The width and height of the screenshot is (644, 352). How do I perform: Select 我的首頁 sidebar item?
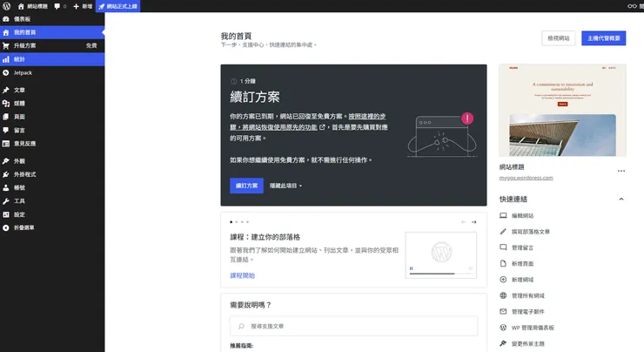52,32
